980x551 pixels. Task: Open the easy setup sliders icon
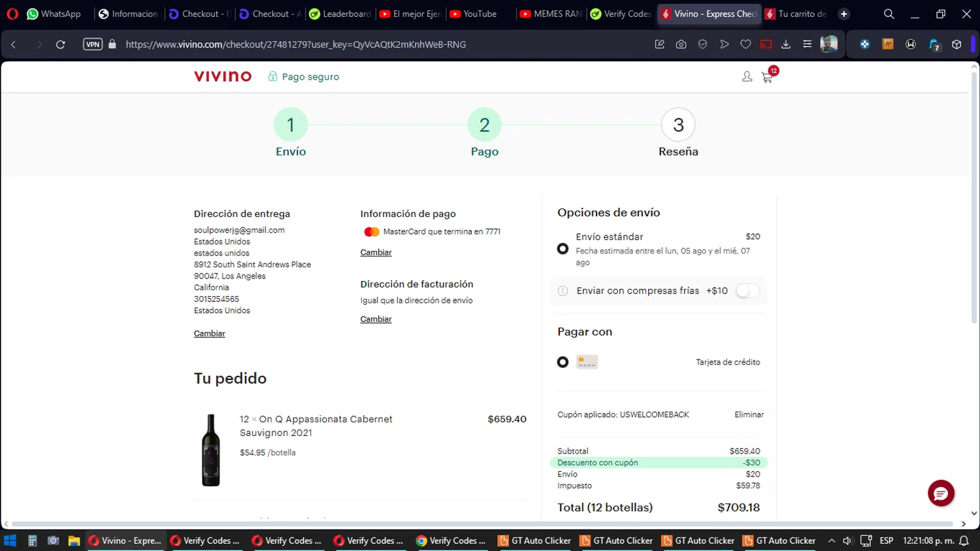click(808, 44)
